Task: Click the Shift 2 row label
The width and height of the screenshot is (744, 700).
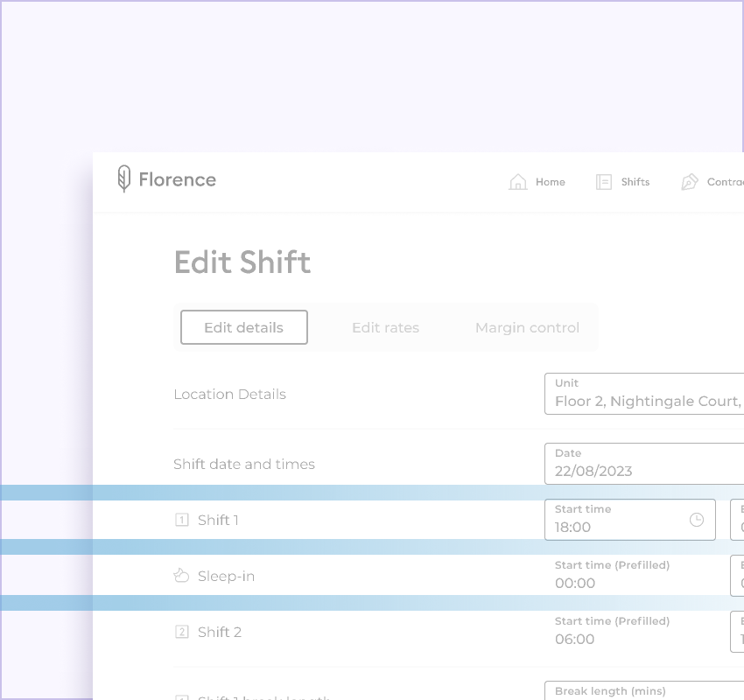Action: (219, 632)
